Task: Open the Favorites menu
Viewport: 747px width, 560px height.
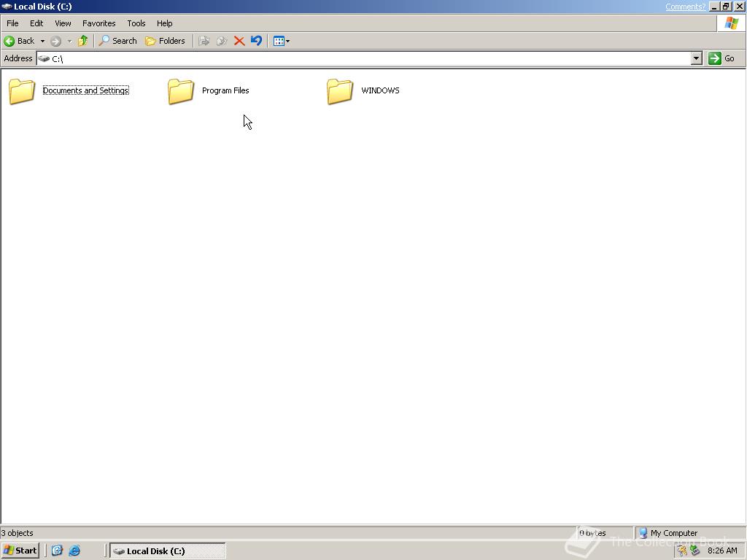Action: coord(98,23)
